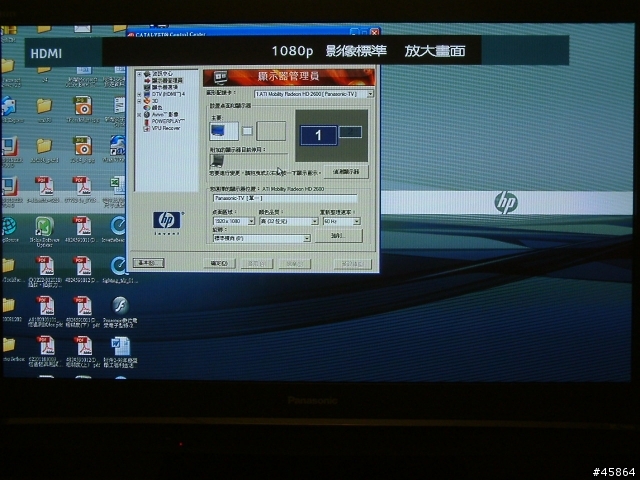Open the 60 Hz refresh rate dropdown

pyautogui.click(x=356, y=221)
